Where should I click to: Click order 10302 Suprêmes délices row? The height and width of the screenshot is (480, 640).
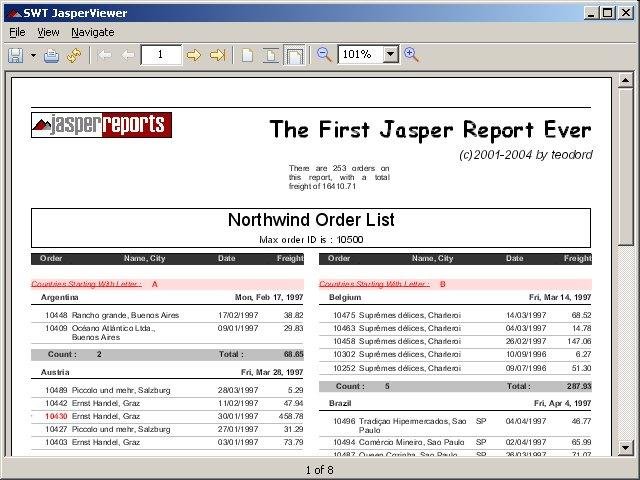(x=455, y=354)
